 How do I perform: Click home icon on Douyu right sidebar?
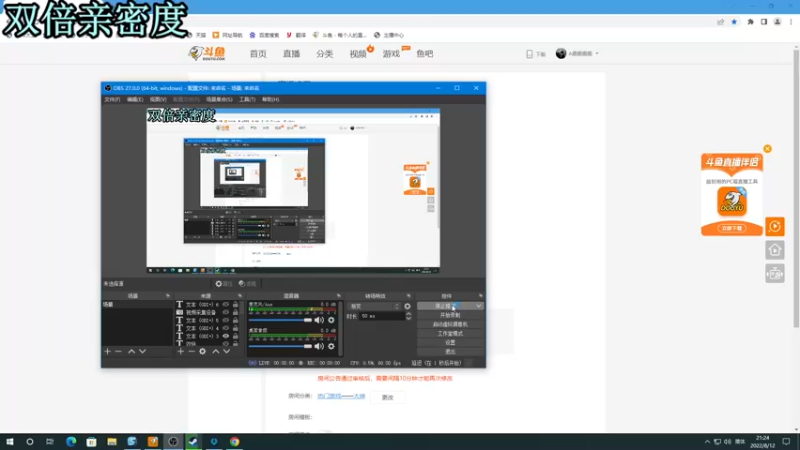click(x=774, y=250)
